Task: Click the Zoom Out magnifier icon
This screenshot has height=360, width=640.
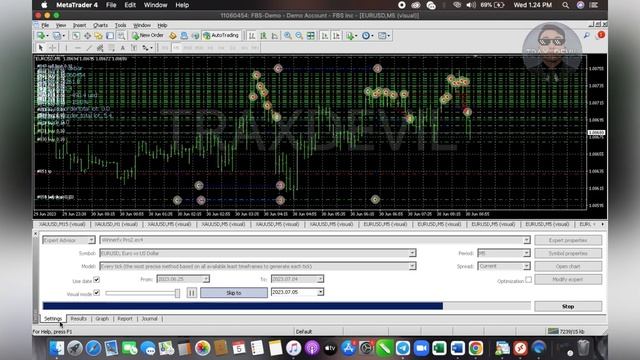Action: point(299,36)
